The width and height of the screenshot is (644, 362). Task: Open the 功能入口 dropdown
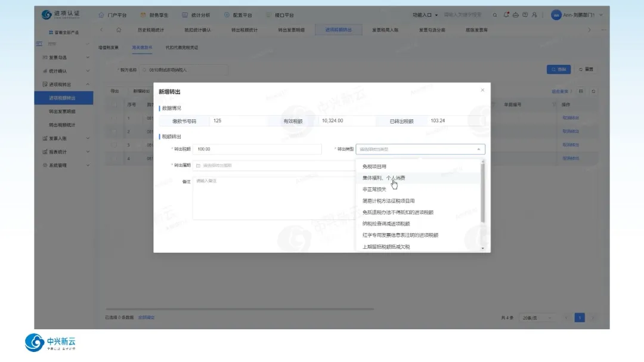pos(425,15)
